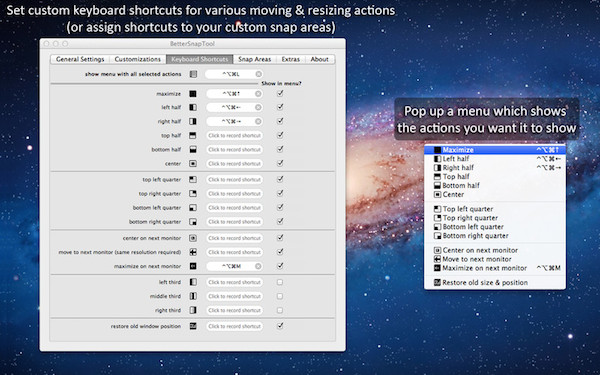Viewport: 600px width, 375px height.
Task: Open the Snap Areas tab
Action: [254, 59]
